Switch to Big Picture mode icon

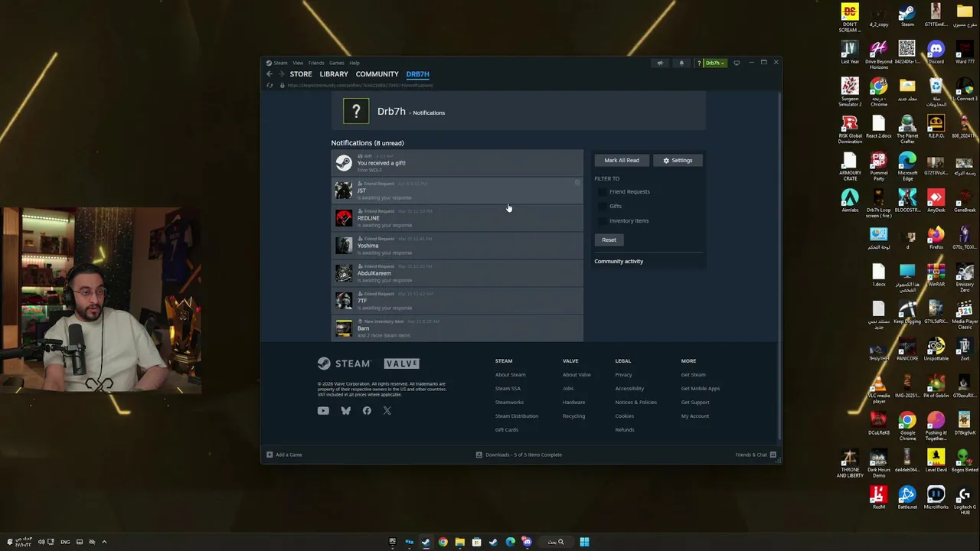(x=737, y=63)
